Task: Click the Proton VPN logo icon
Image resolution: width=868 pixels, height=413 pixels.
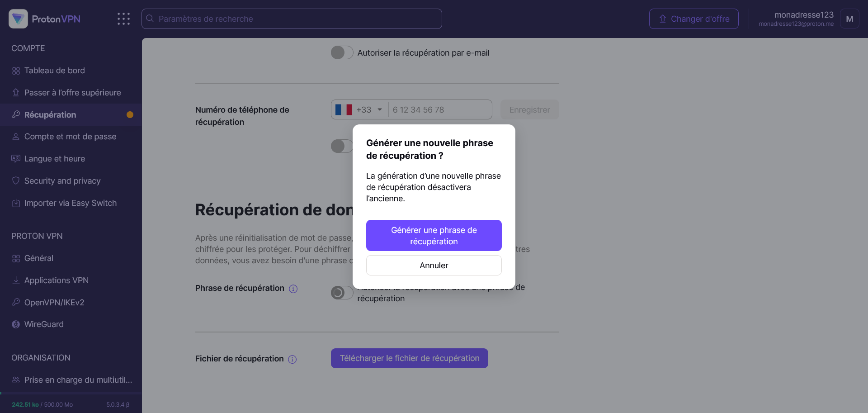Action: tap(18, 19)
